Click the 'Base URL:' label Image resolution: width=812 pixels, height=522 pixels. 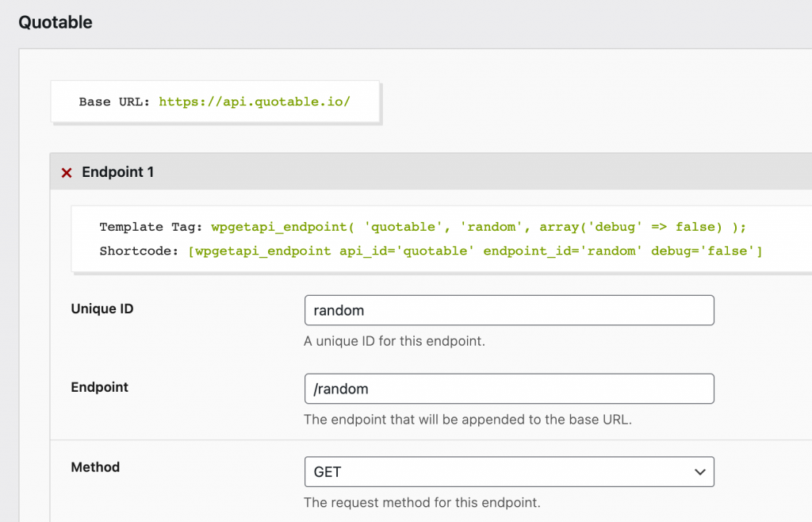(114, 102)
